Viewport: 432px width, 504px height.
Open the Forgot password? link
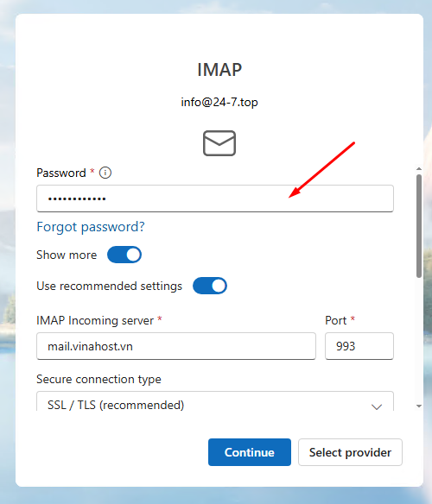(x=91, y=227)
